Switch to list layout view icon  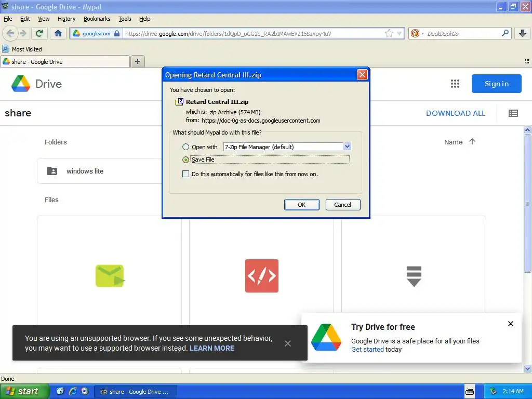513,113
